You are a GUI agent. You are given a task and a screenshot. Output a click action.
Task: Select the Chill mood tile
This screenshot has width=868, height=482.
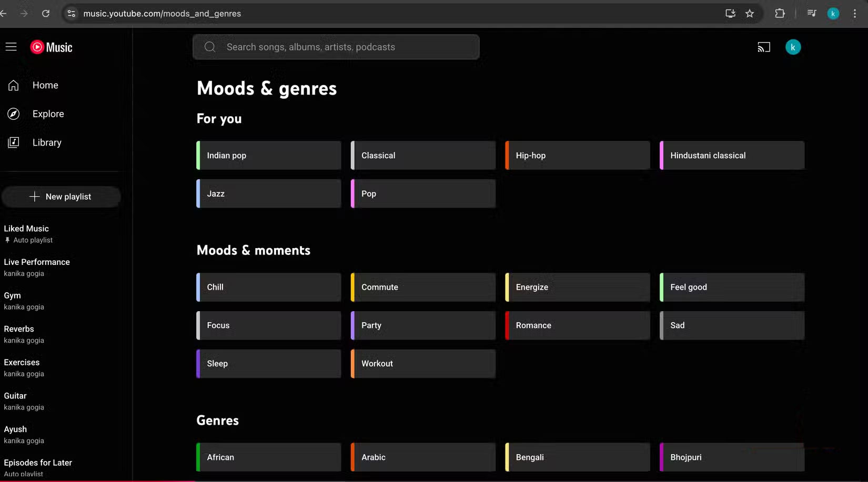[268, 287]
